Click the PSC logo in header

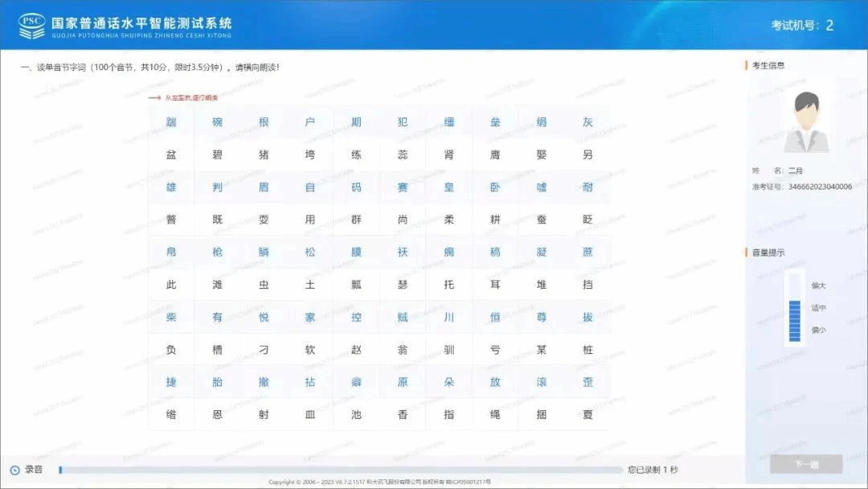click(32, 26)
